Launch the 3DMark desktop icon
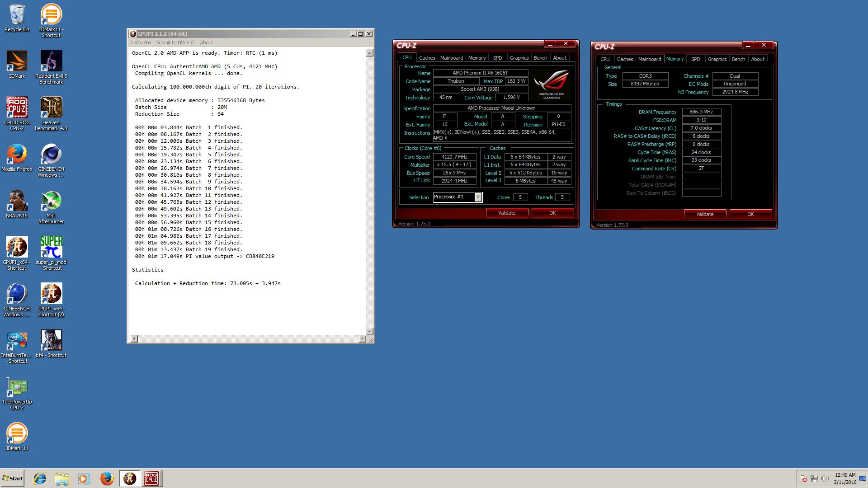Image resolution: width=868 pixels, height=488 pixels. (17, 64)
